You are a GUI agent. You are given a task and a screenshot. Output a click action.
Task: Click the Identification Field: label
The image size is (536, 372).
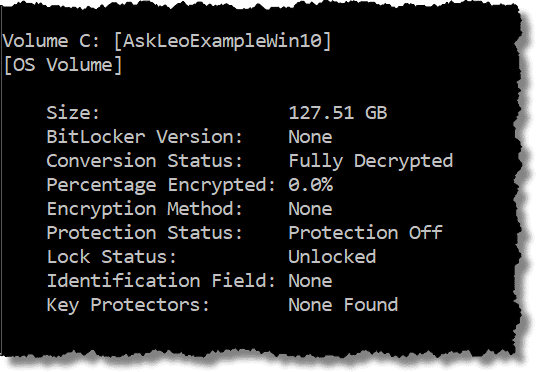point(161,281)
